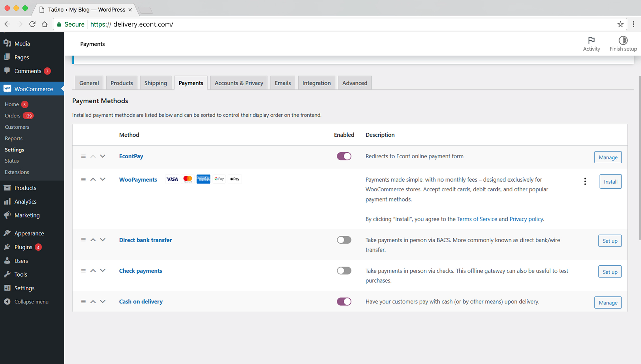Switch to the Shipping settings tab

coord(156,83)
